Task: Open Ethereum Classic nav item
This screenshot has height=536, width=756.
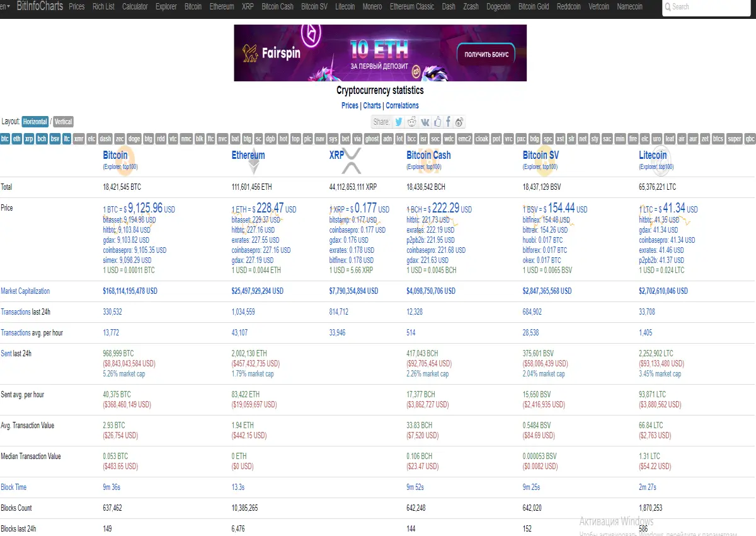Action: pos(412,6)
